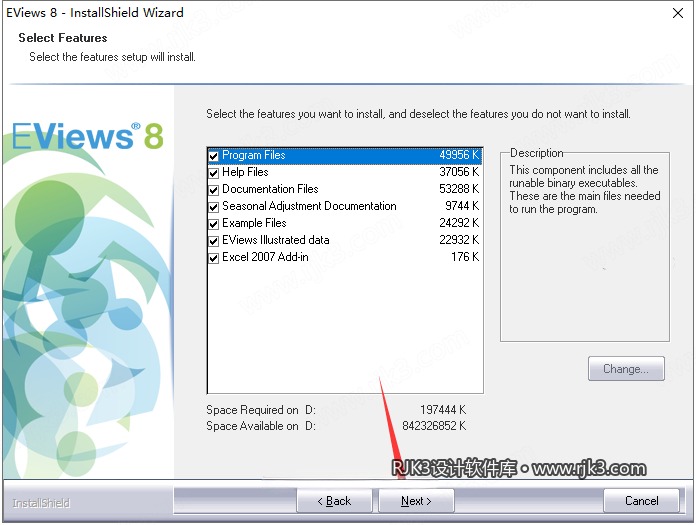
Task: Select the Example Files feature label
Action: (254, 223)
